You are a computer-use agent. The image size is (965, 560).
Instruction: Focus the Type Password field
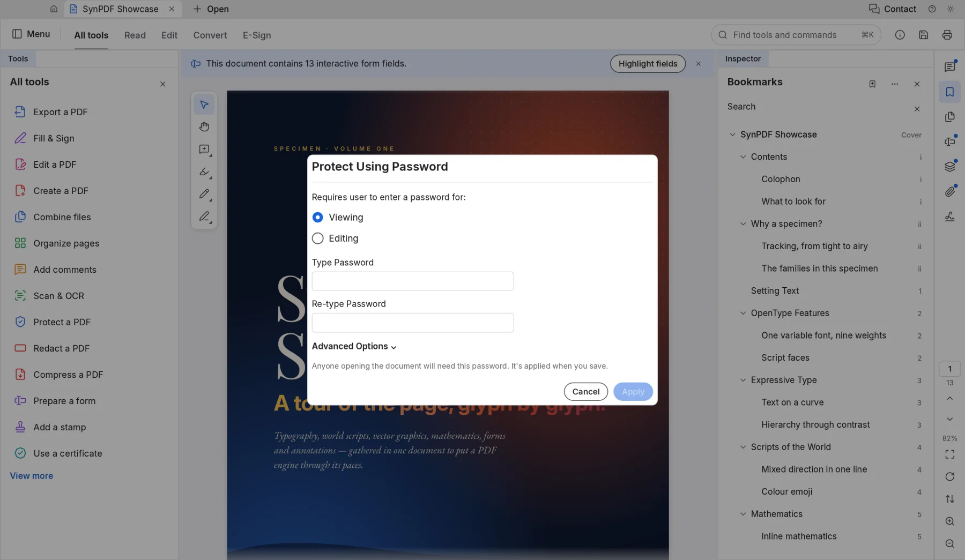[x=412, y=281]
